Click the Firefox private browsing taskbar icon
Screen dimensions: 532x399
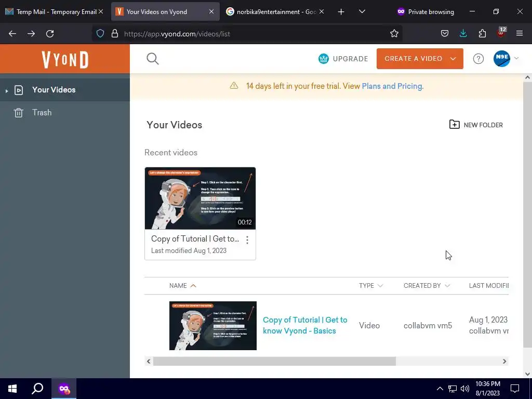(x=64, y=389)
